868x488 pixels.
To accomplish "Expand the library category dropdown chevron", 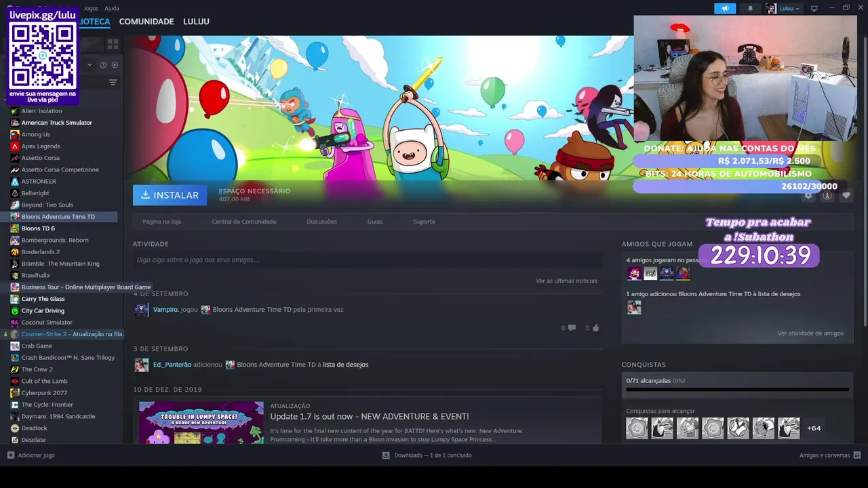I will coord(90,65).
